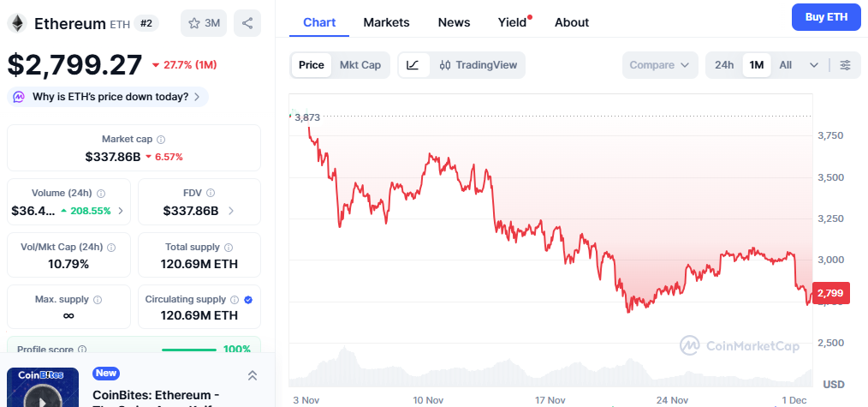Click the Circulating supply verified badge

[x=248, y=300]
